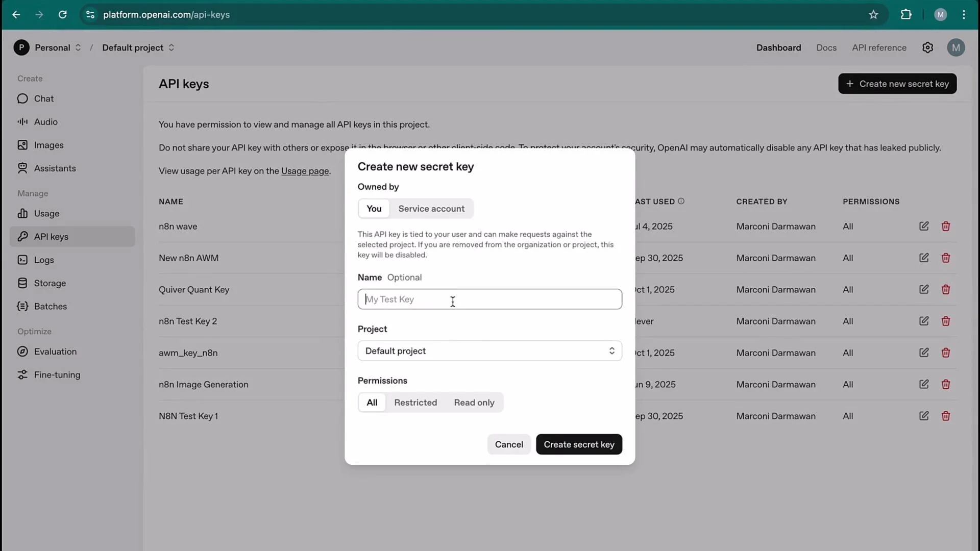The height and width of the screenshot is (551, 980).
Task: Select API keys in the sidebar
Action: pos(72,237)
